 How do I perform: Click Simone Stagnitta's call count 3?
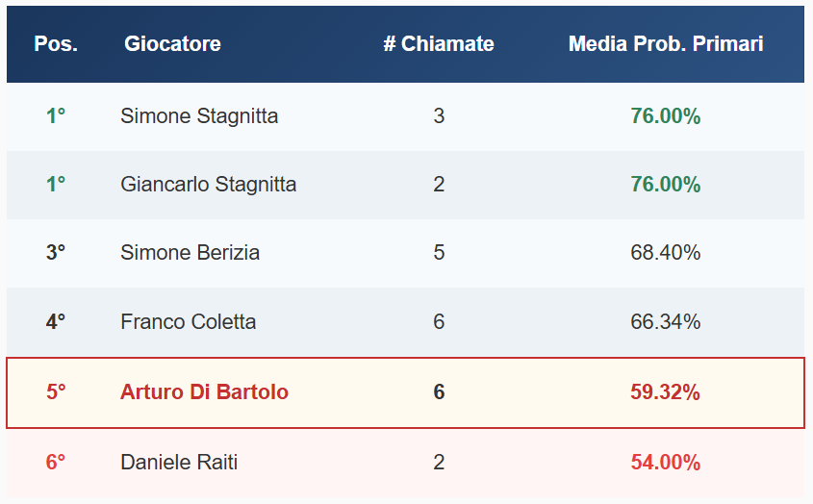coord(439,116)
